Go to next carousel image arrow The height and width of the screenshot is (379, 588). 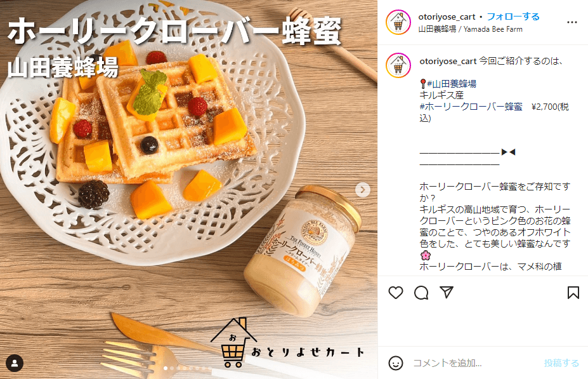point(362,189)
